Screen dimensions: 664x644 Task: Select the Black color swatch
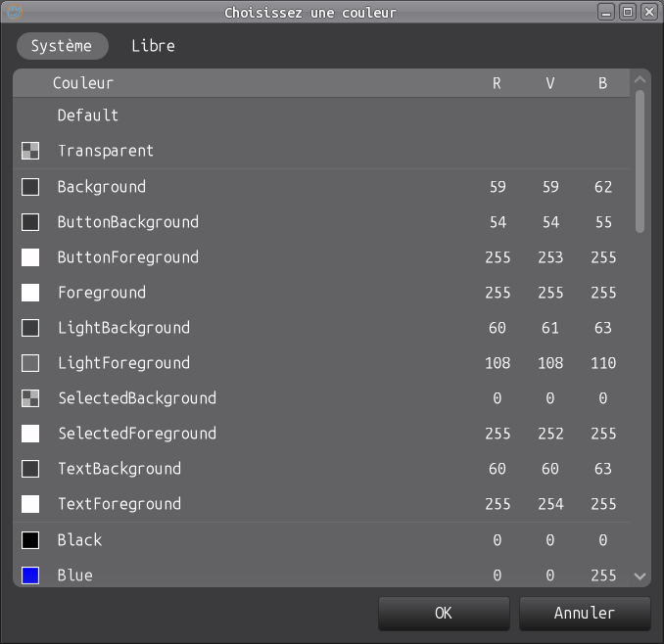(30, 540)
